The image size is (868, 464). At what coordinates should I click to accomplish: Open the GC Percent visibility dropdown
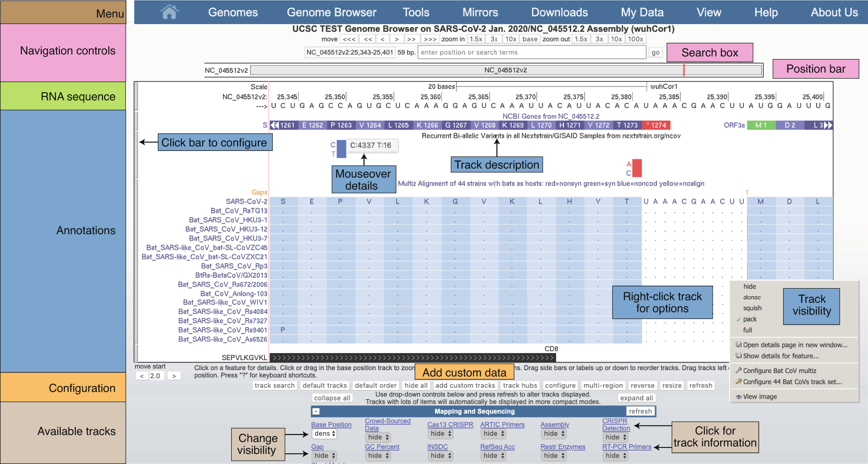click(x=378, y=455)
